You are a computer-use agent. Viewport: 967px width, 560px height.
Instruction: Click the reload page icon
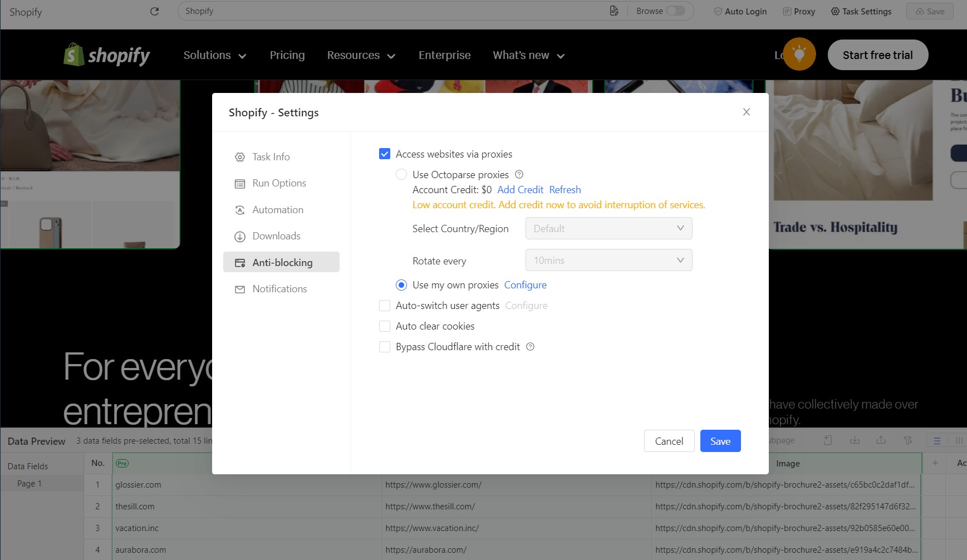coord(155,11)
